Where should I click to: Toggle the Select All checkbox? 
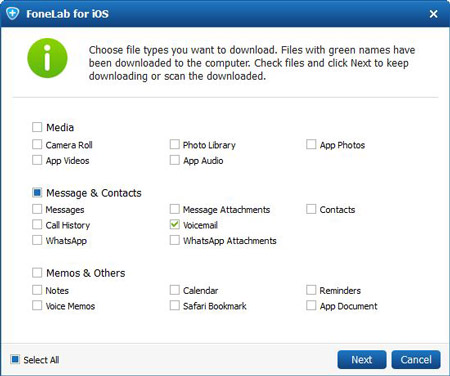[15, 359]
